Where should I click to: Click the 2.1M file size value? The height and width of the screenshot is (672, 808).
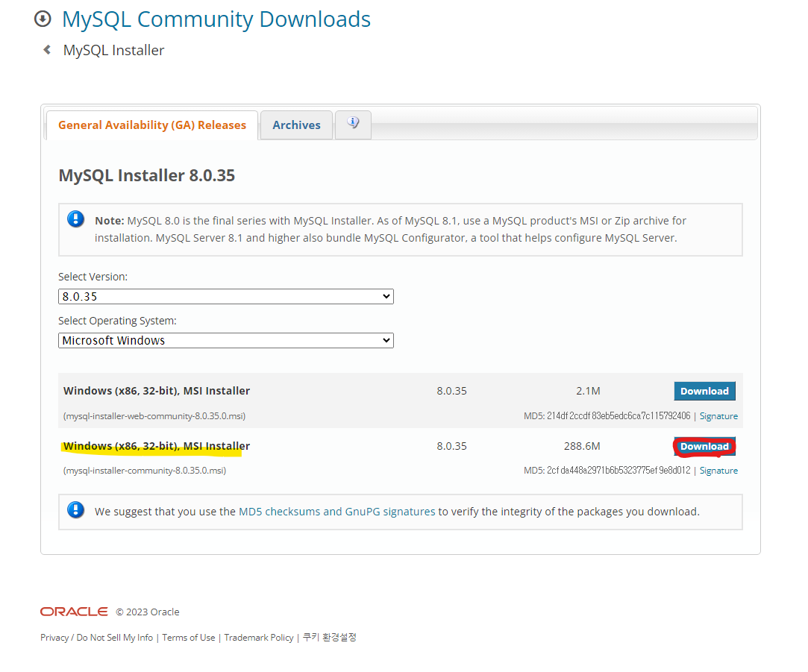pos(588,391)
